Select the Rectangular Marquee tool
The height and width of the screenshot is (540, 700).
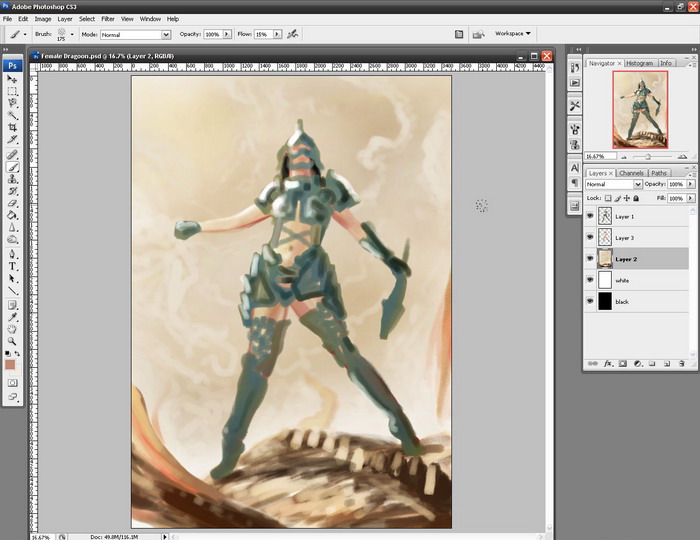12,91
